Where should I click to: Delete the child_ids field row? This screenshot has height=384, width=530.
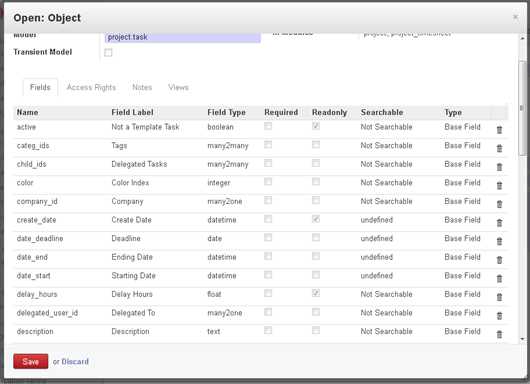point(499,167)
